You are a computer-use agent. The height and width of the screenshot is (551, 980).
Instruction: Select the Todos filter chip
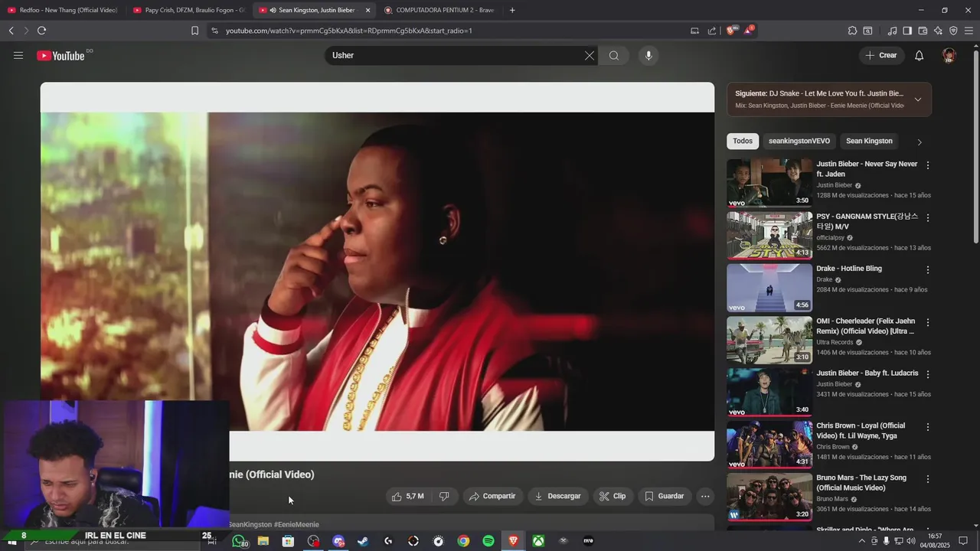pyautogui.click(x=743, y=141)
